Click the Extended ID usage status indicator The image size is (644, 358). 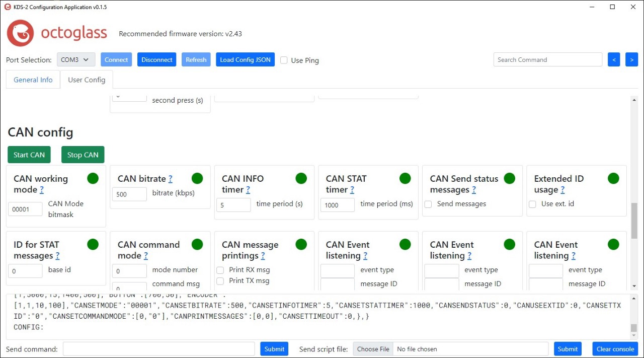[x=613, y=178]
